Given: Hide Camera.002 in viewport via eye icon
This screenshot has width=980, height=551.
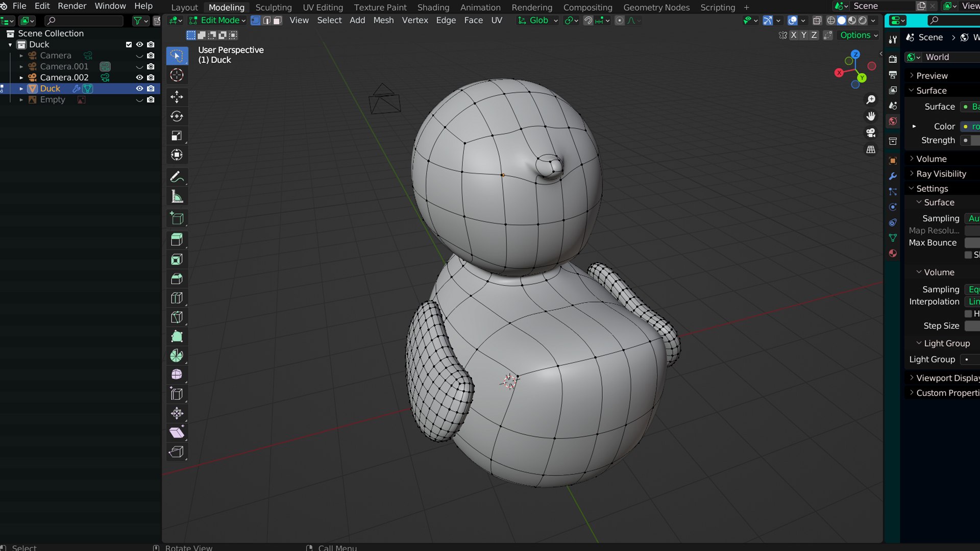Looking at the screenshot, I should (x=139, y=78).
